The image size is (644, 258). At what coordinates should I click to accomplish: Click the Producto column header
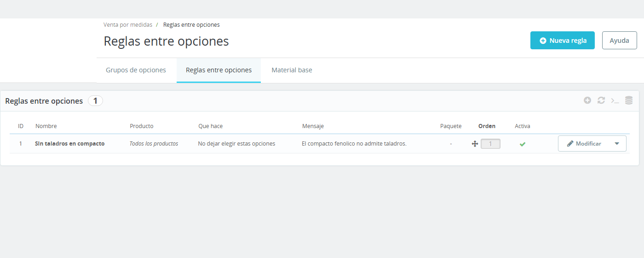(142, 126)
